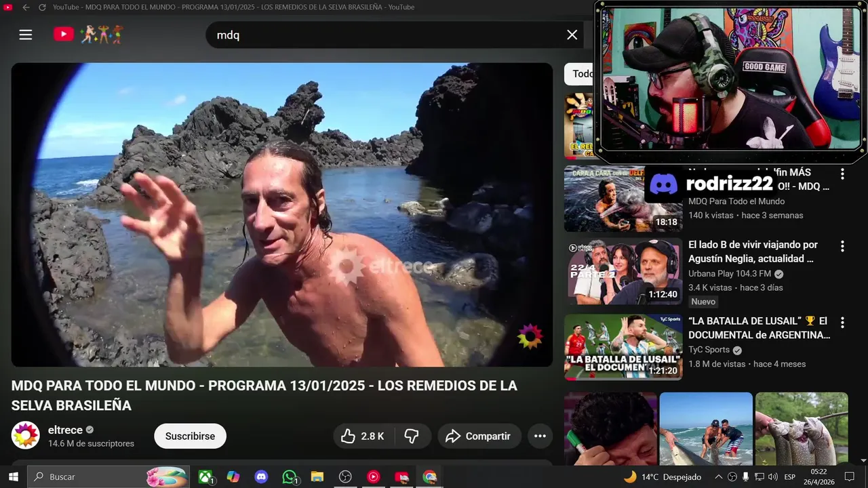Open options for the Urbana Play video
Image resolution: width=868 pixels, height=488 pixels.
pos(842,246)
